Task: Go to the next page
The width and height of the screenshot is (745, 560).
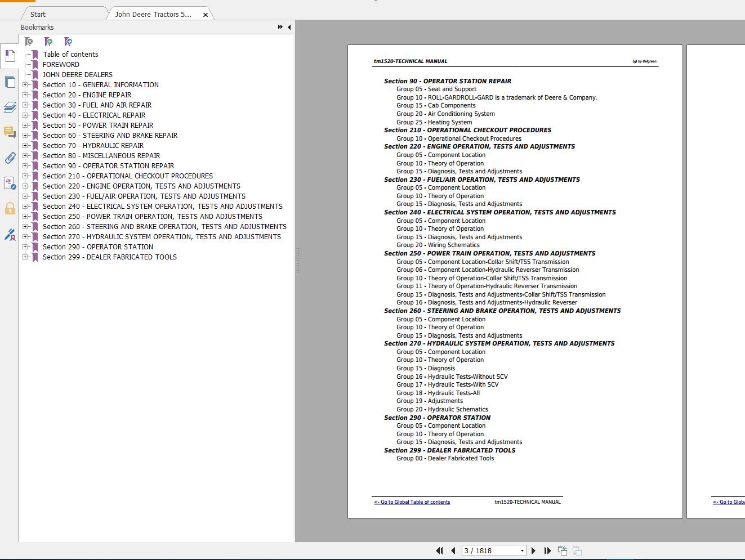Action: coord(533,551)
